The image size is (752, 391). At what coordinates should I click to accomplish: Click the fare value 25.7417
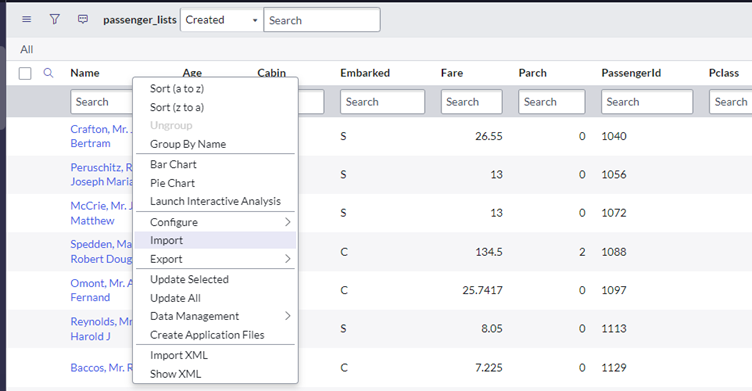pos(482,290)
